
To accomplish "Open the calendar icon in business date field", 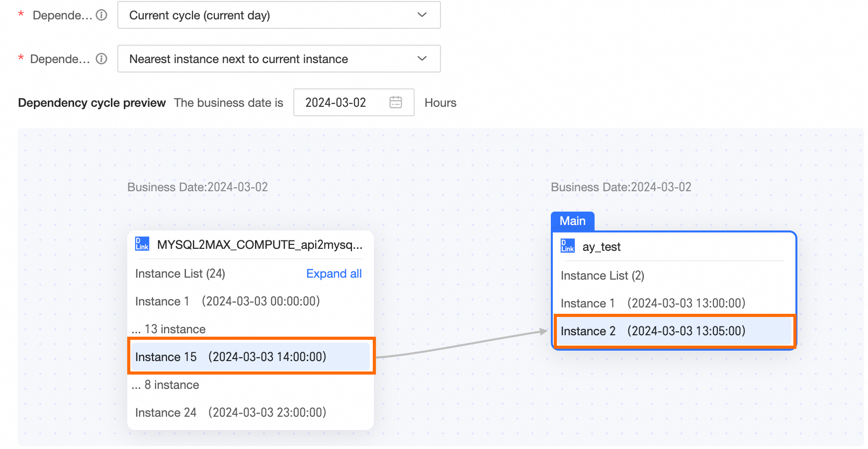I will (396, 102).
